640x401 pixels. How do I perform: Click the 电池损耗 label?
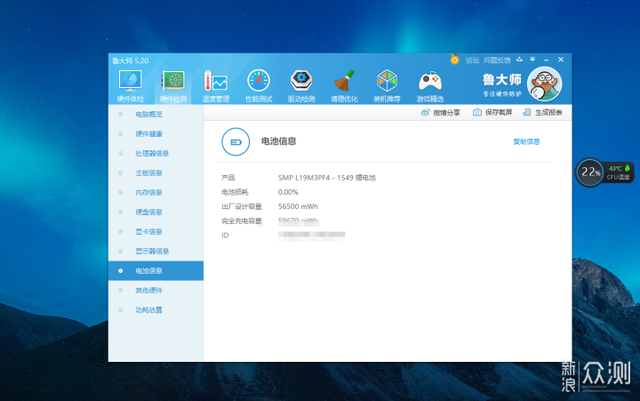pos(235,192)
